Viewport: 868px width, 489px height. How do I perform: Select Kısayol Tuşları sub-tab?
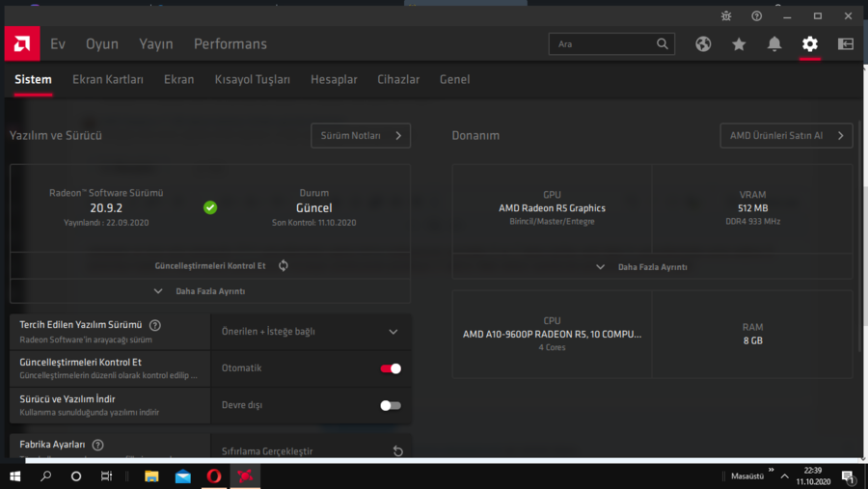[253, 80]
